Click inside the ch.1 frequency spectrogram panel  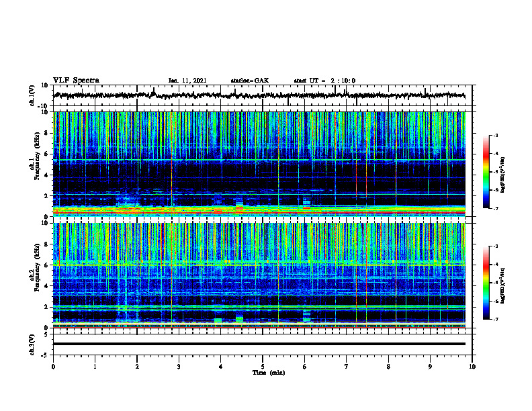click(x=259, y=164)
